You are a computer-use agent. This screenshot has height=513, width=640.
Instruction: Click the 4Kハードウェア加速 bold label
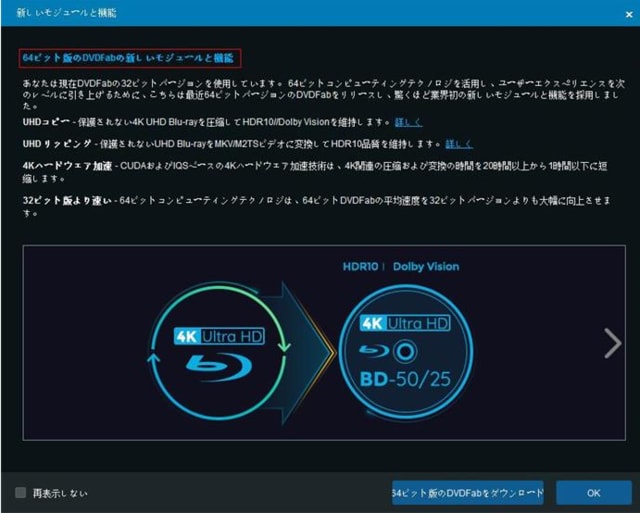click(x=67, y=166)
